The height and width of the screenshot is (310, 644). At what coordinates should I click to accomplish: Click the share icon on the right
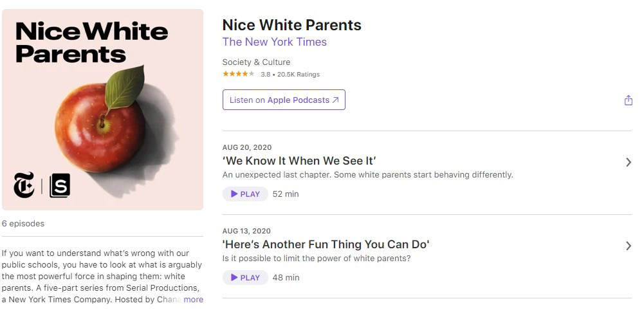[629, 100]
